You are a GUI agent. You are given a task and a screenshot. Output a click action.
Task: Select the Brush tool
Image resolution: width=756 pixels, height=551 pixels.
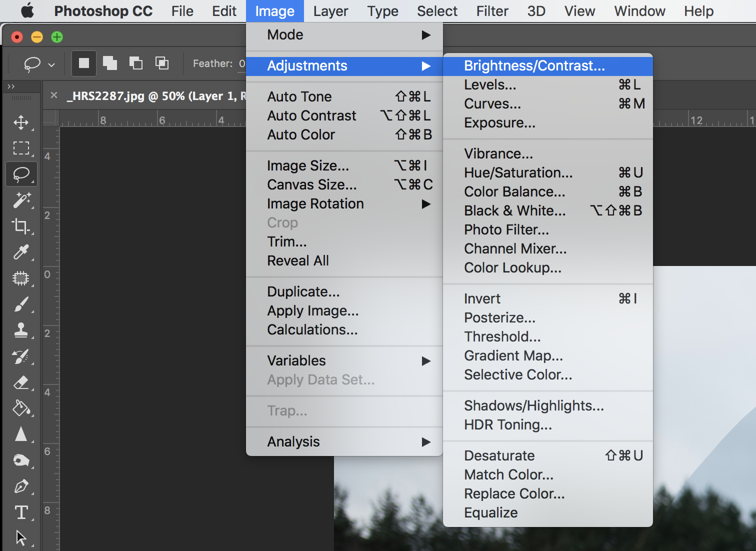tap(21, 304)
